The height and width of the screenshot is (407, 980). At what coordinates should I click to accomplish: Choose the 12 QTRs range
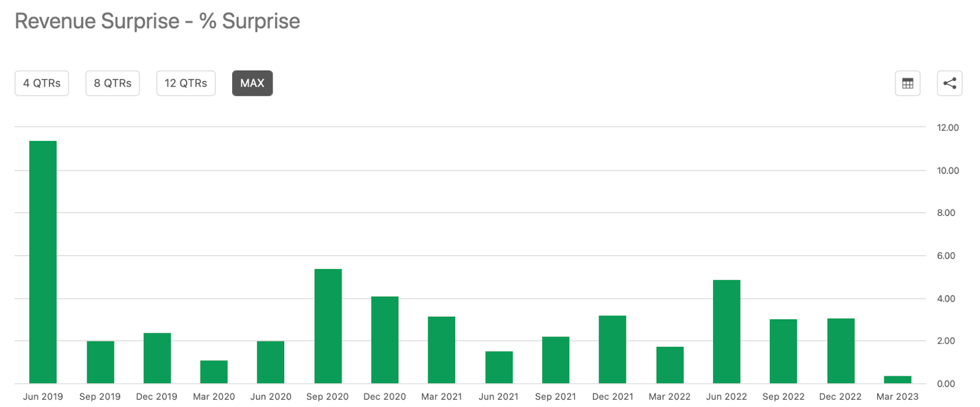tap(186, 83)
